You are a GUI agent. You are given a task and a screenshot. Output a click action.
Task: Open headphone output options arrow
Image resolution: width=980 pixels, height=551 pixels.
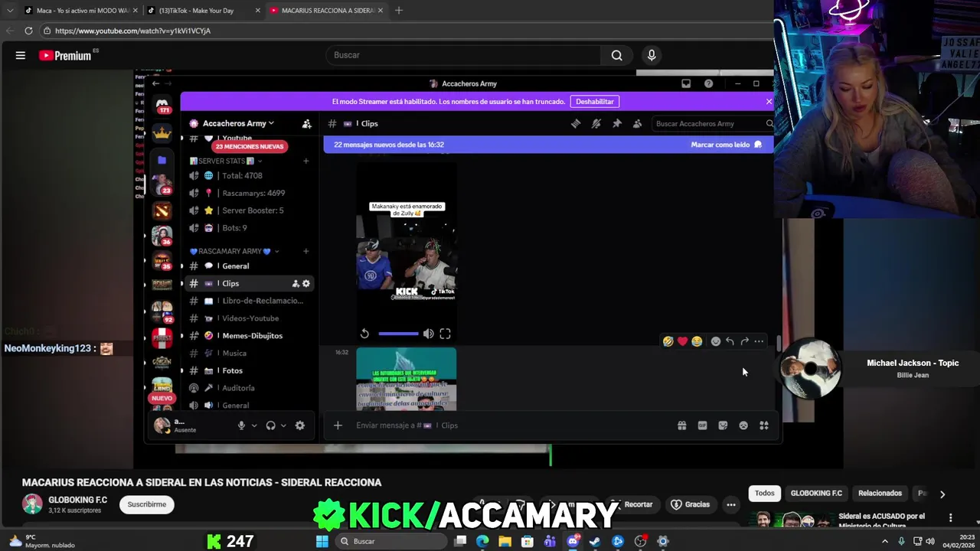tap(283, 425)
